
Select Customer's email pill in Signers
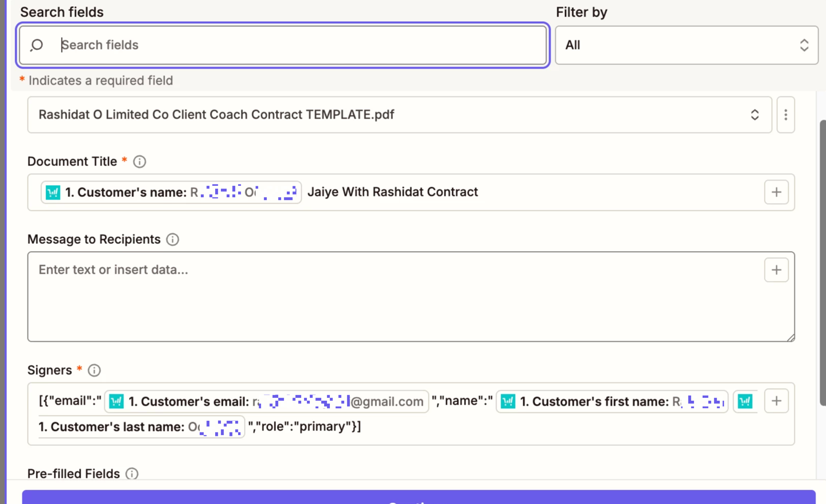pos(266,401)
